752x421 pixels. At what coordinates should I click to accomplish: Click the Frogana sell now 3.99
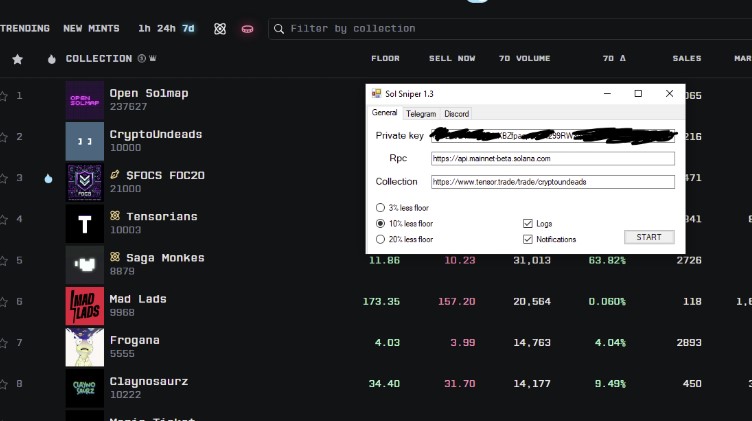[463, 343]
